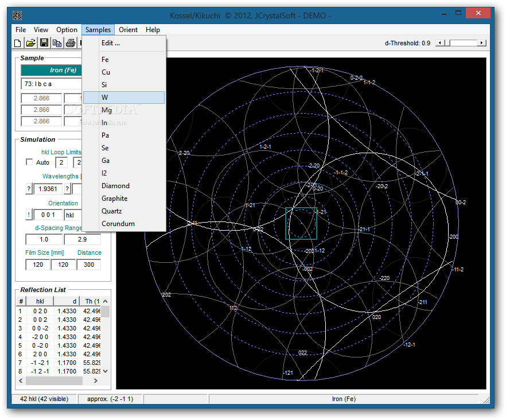Viewport: 506px width, 420px height.
Task: Select reflection row 7 with hkl -1 -2 1
Action: pyautogui.click(x=59, y=363)
